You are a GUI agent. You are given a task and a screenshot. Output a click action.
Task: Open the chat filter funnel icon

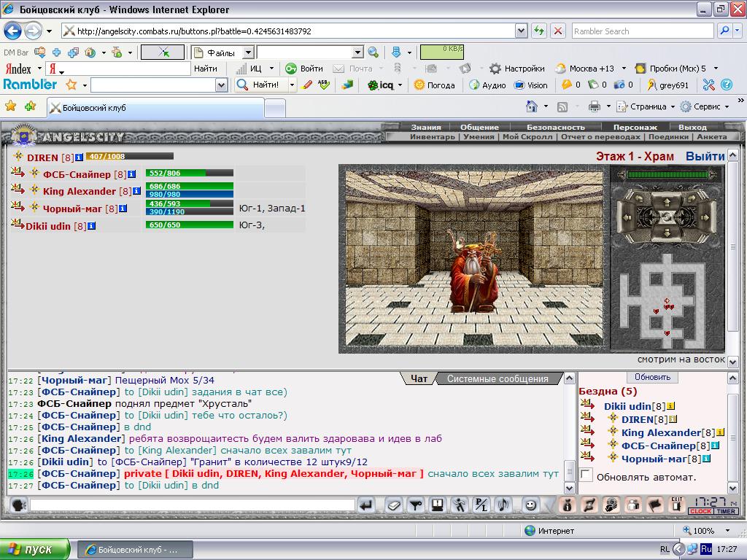point(416,505)
